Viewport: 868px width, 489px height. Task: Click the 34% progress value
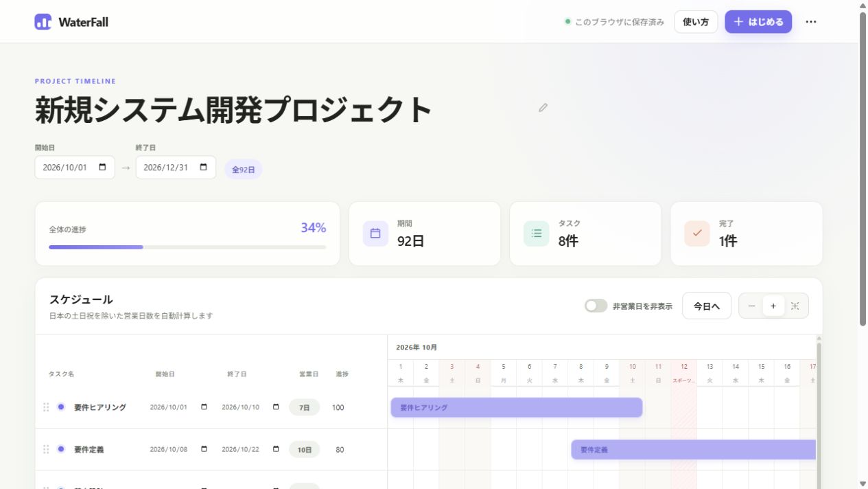(x=313, y=228)
